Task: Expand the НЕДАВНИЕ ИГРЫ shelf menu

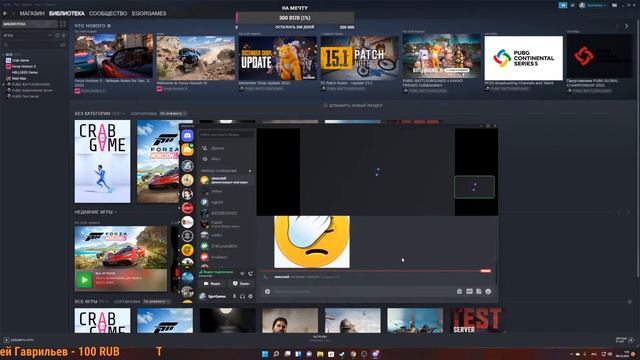Action: 116,212
